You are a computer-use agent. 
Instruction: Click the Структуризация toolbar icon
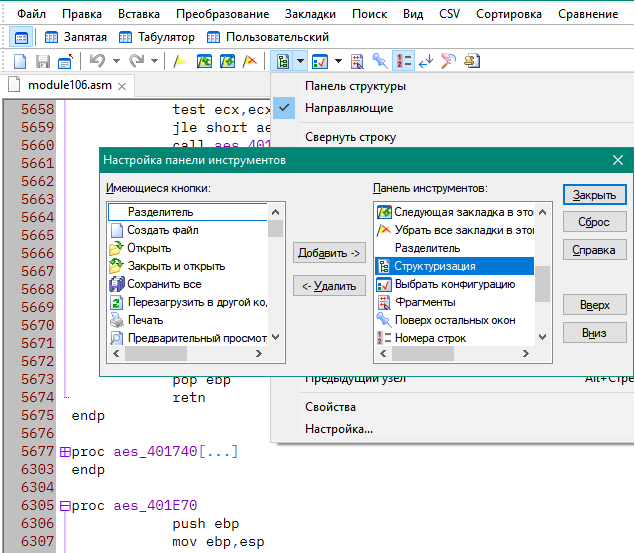281,61
